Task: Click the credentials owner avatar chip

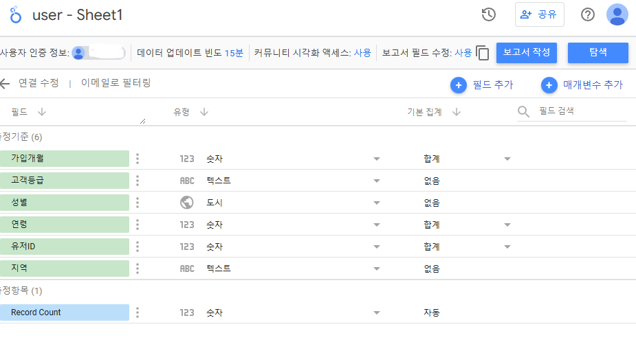Action: click(x=98, y=53)
